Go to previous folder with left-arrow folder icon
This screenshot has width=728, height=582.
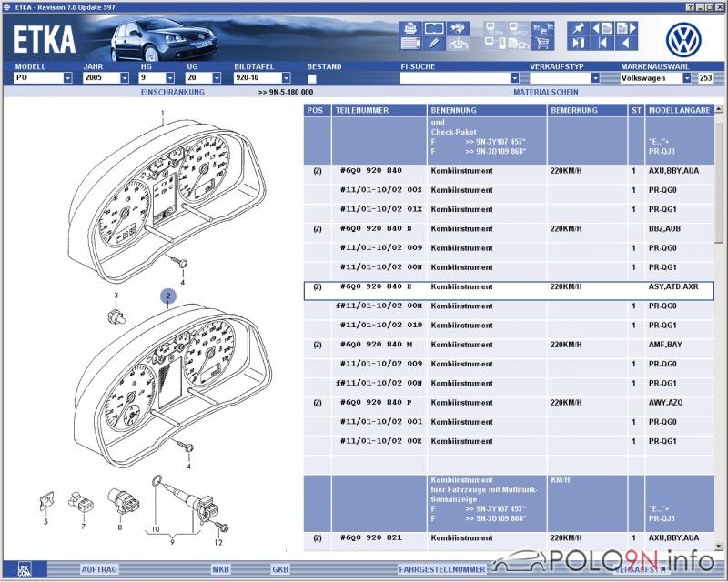tap(602, 28)
